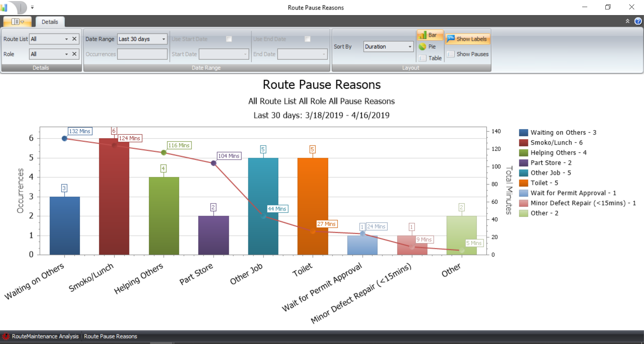644x344 pixels.
Task: Click Wait for Permit Approval legend swatch
Action: pyautogui.click(x=523, y=193)
